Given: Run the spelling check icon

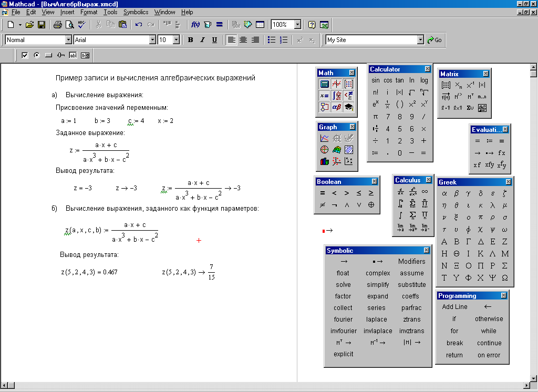Looking at the screenshot, I should click(81, 25).
